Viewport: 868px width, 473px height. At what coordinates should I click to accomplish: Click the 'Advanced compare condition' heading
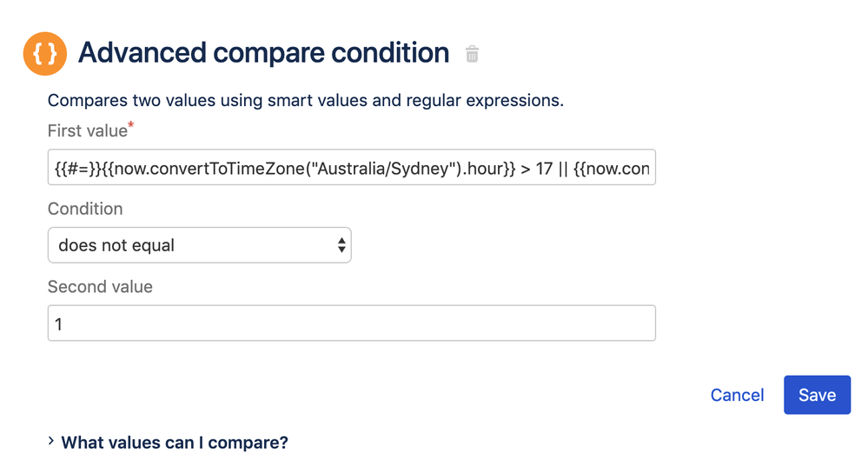[263, 53]
